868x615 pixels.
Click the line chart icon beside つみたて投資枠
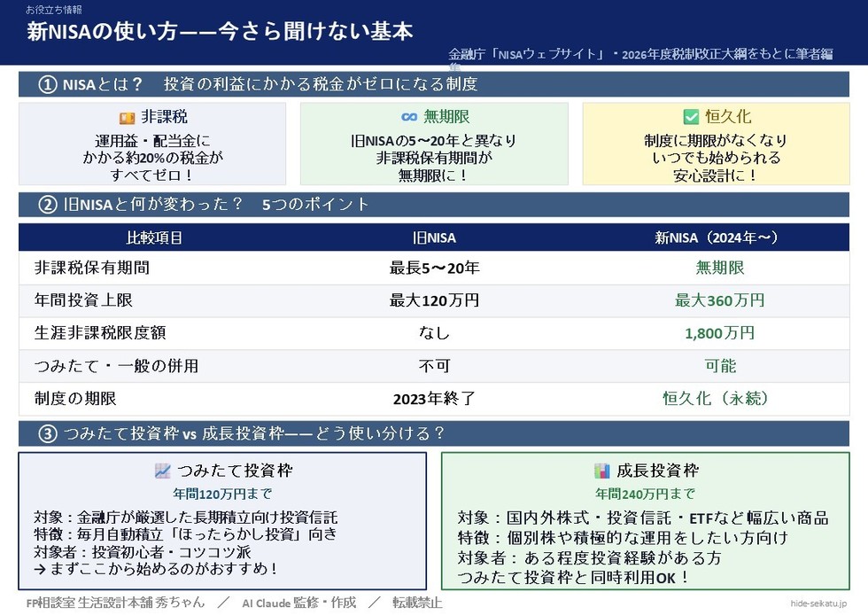(x=162, y=471)
